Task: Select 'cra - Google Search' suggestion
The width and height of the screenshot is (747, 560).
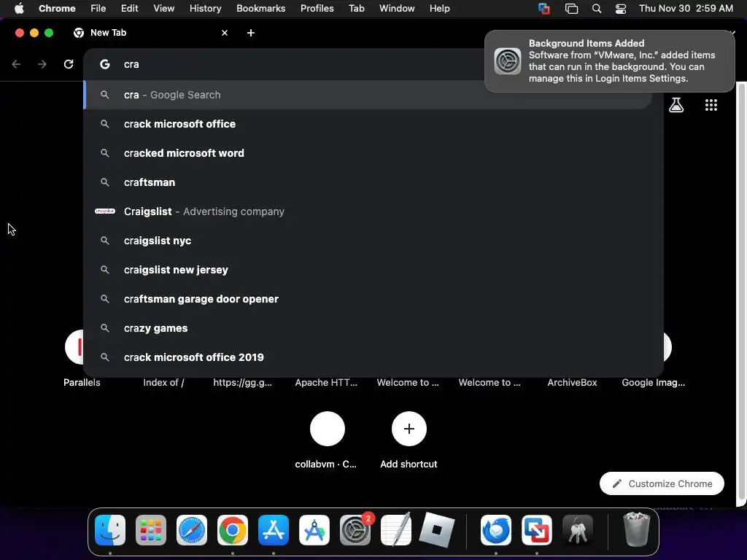Action: (368, 95)
